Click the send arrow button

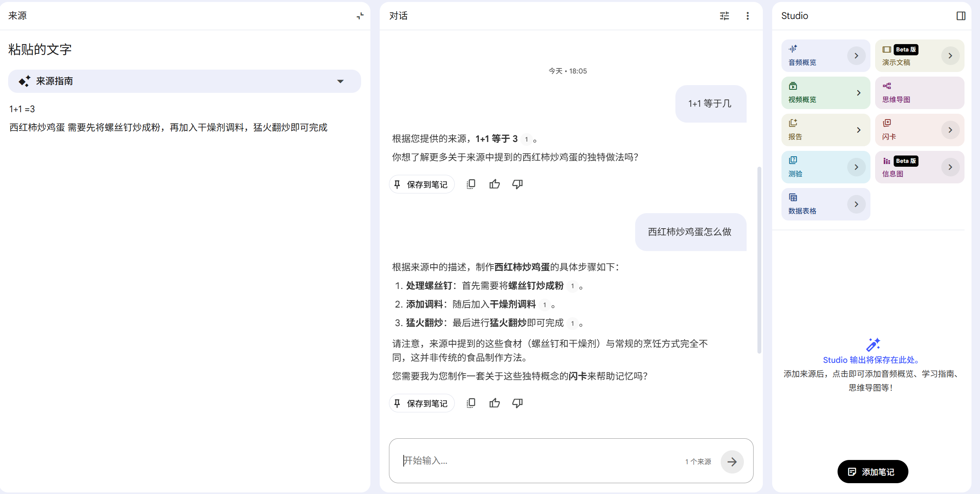[x=732, y=462]
